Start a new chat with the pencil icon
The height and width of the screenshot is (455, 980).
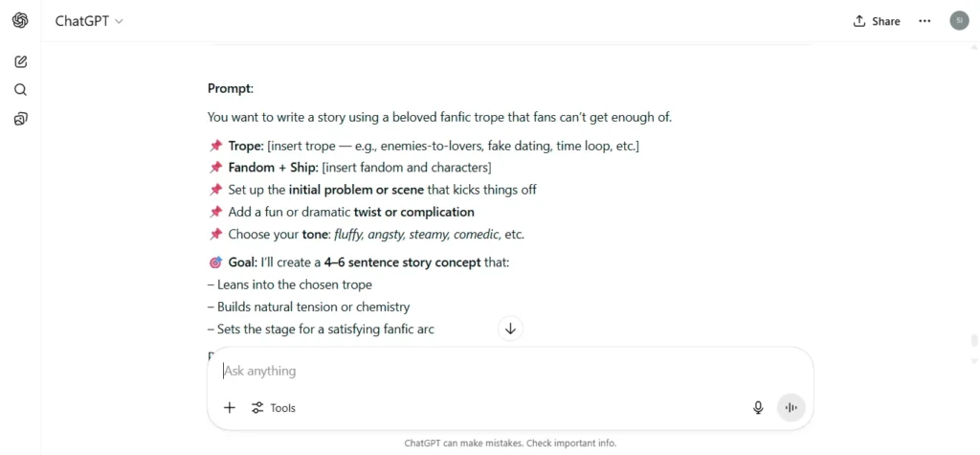[20, 61]
